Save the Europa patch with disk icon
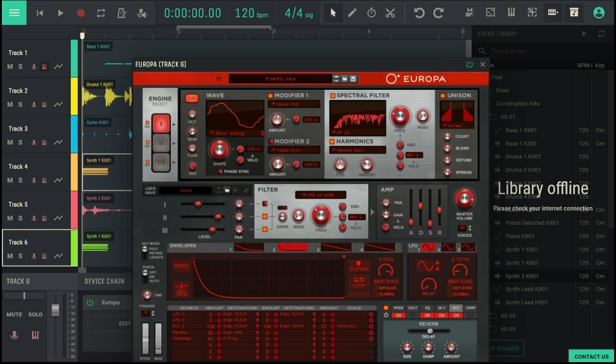Image resolution: width=616 pixels, height=364 pixels. pos(353,79)
